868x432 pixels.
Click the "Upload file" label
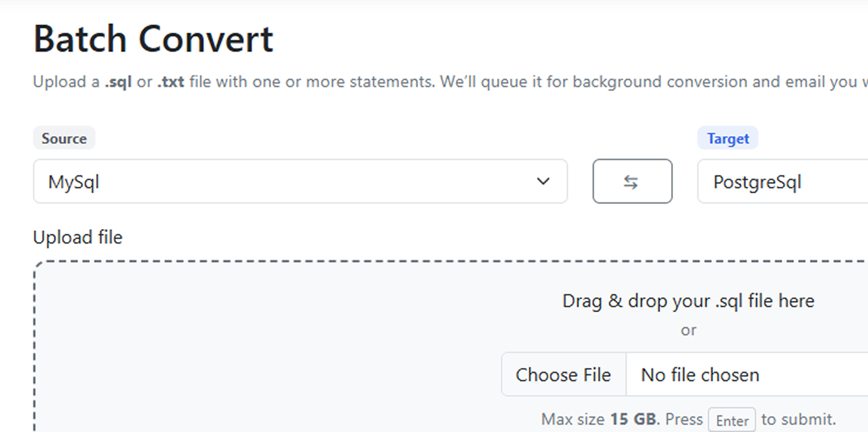77,237
